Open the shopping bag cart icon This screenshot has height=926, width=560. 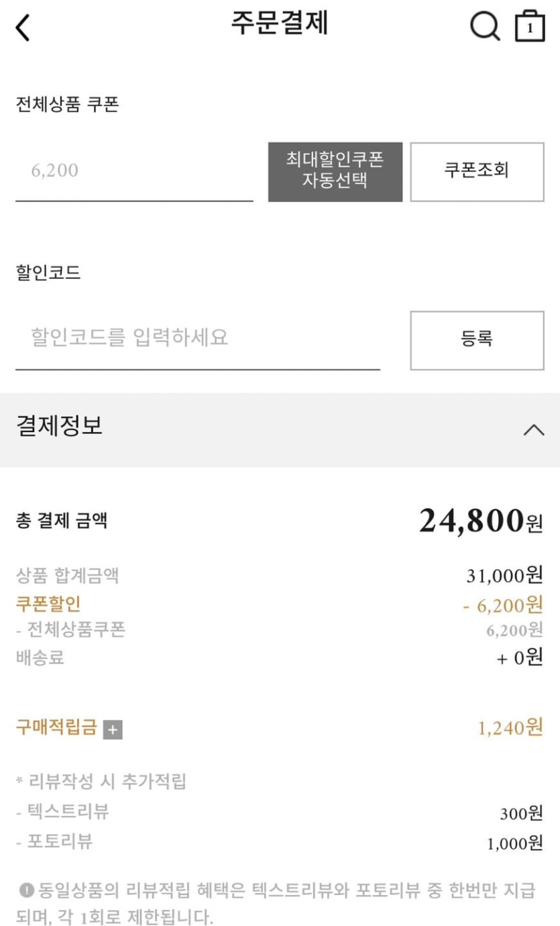pos(529,27)
